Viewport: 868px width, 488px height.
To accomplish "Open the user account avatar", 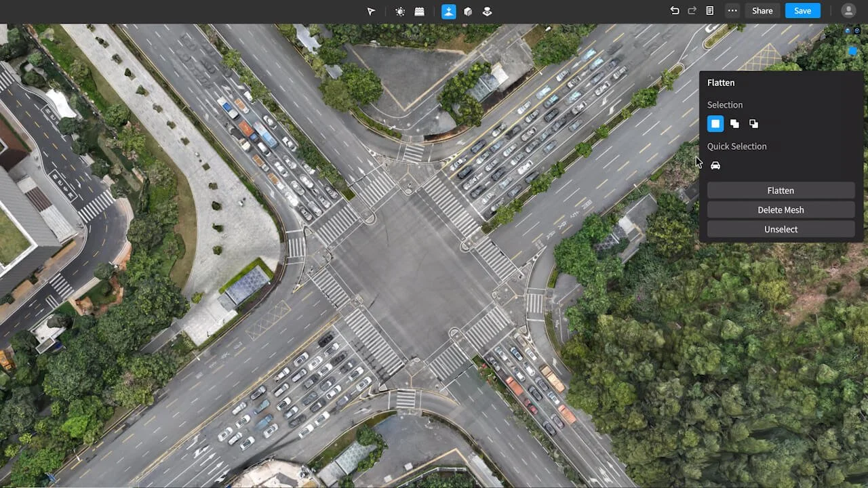I will [x=848, y=11].
